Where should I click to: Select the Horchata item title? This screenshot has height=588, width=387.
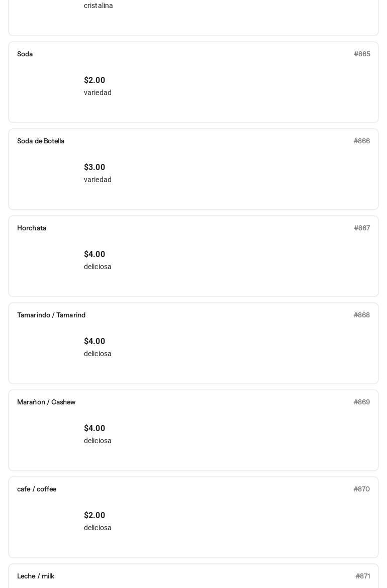(32, 228)
